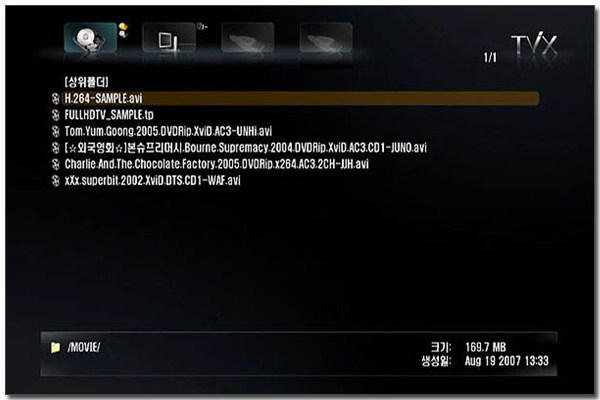Select the hard disk drive source icon
Image resolution: width=600 pixels, height=400 pixels.
pyautogui.click(x=91, y=37)
